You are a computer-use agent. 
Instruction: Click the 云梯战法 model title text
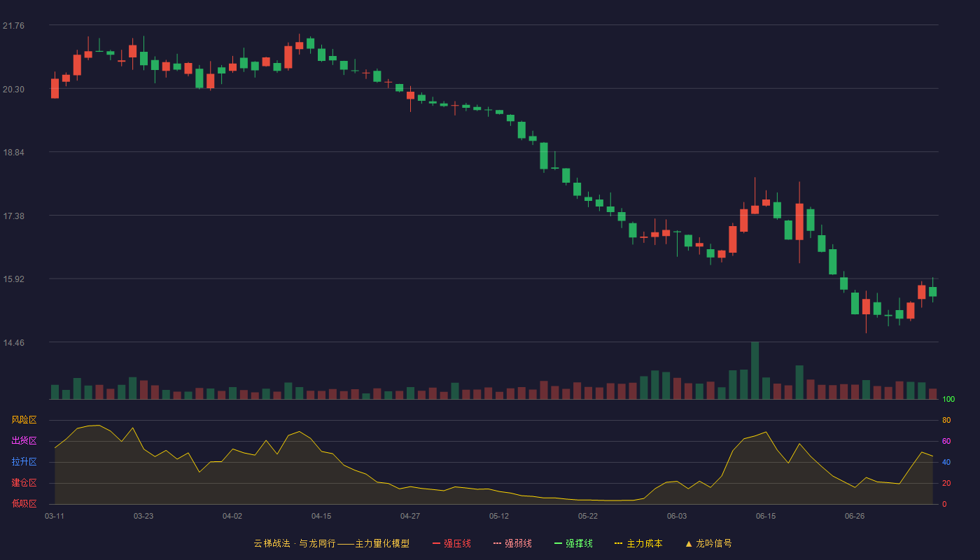point(272,543)
